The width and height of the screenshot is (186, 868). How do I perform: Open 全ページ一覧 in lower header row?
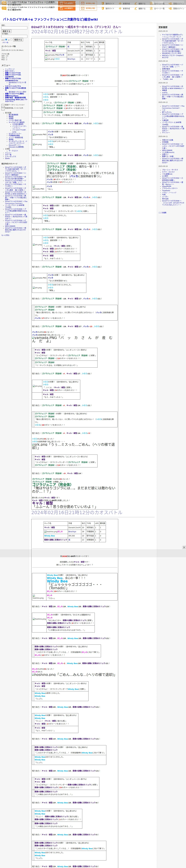(x=157, y=8)
